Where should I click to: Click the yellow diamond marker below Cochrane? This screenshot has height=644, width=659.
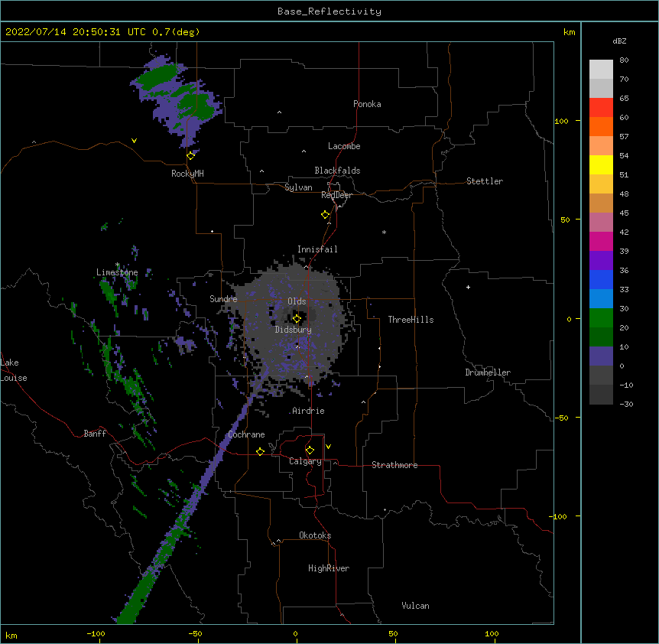pos(260,451)
